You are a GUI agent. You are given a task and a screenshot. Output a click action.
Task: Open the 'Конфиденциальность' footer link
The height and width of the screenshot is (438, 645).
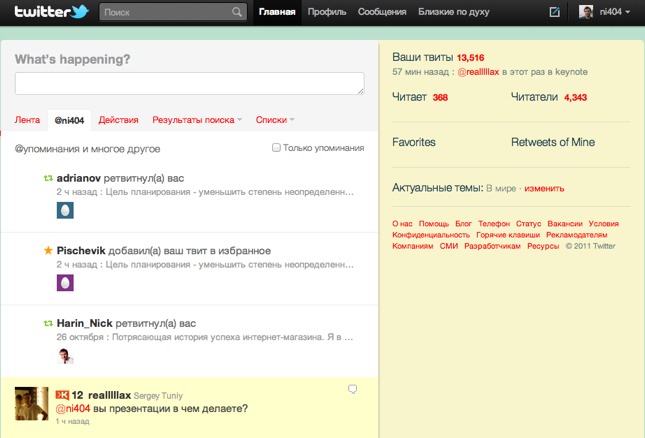click(x=431, y=235)
